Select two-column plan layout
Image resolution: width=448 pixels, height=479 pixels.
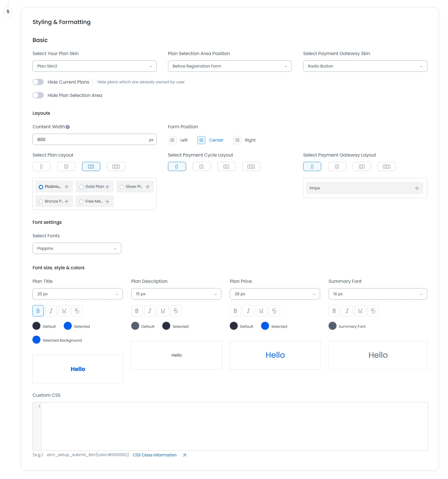click(66, 166)
